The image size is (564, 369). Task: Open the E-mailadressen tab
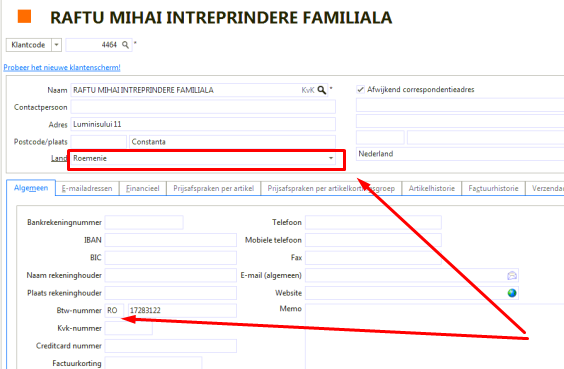click(87, 188)
